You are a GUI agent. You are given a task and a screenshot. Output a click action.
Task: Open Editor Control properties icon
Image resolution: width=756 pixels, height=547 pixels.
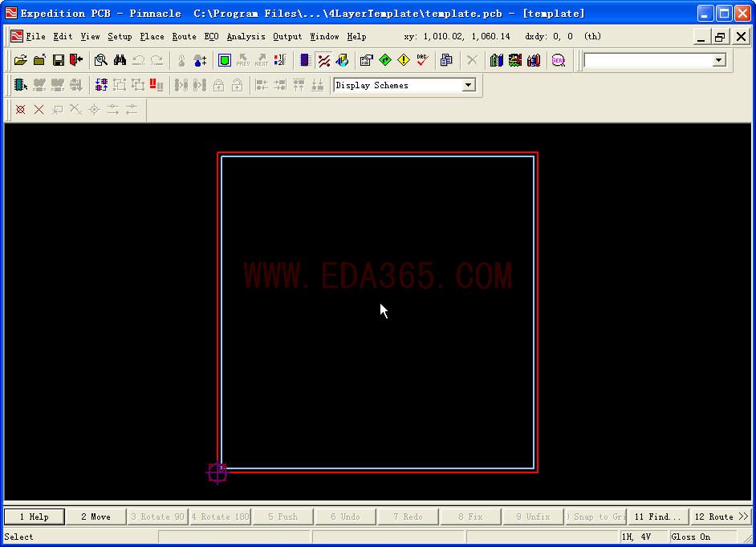(367, 60)
